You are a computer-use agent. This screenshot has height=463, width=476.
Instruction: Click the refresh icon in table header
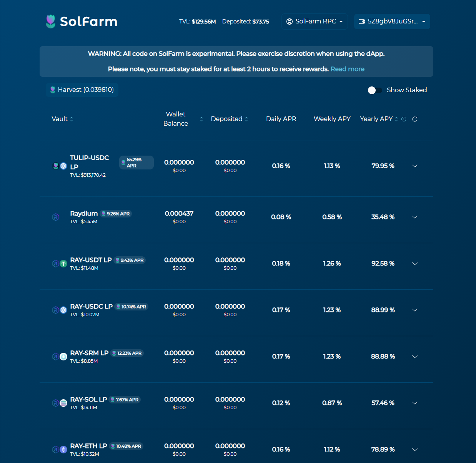(415, 119)
